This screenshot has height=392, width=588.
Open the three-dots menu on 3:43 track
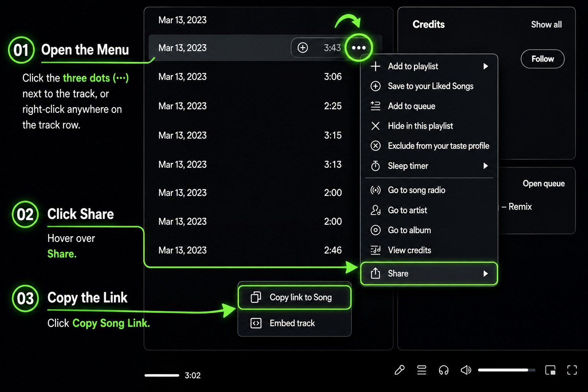[359, 48]
